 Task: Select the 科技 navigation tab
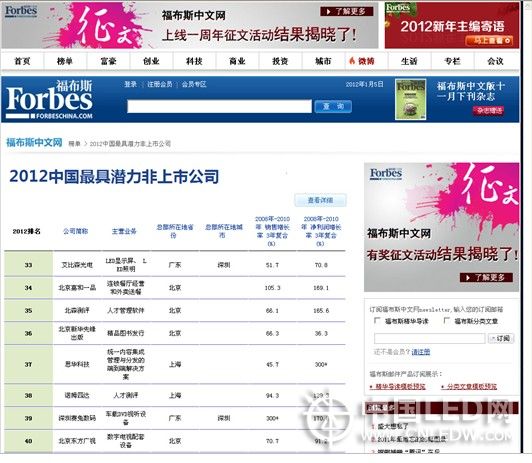pyautogui.click(x=194, y=61)
